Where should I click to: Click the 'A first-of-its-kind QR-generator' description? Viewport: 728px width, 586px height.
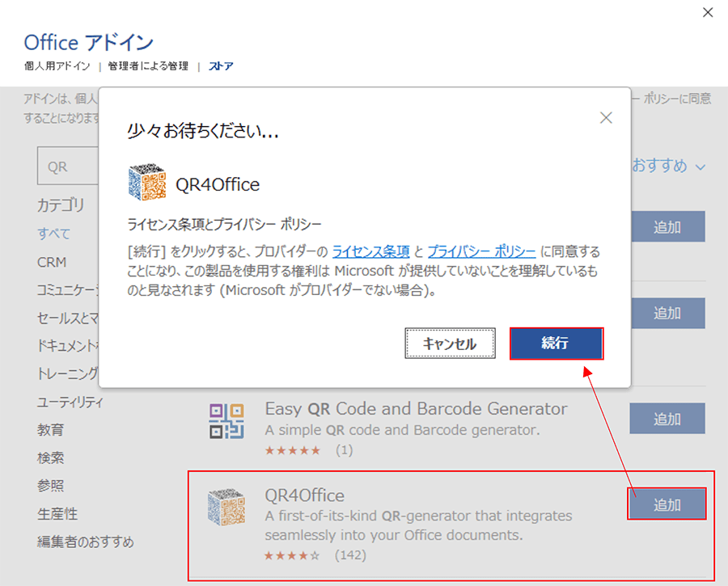click(418, 525)
